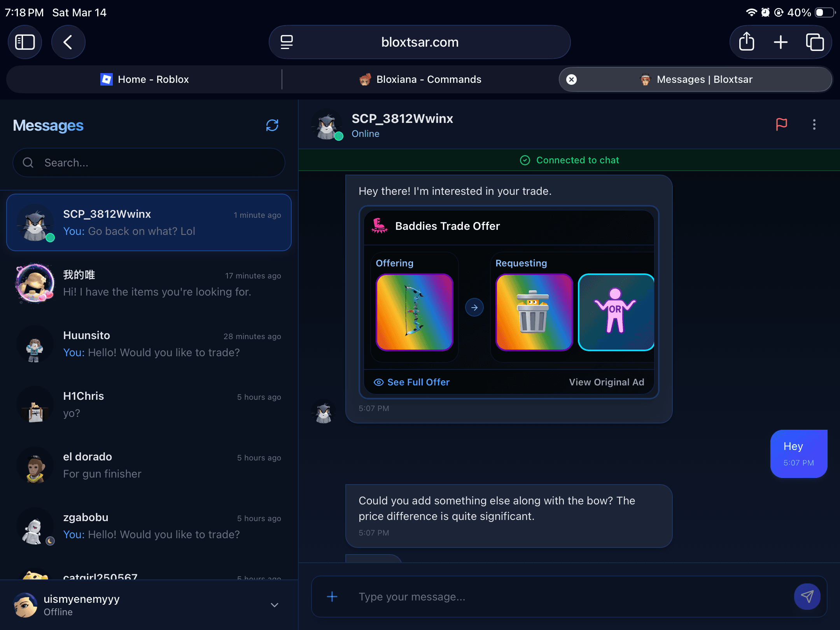Click the magnifier icon in the search box
The width and height of the screenshot is (840, 630).
click(x=28, y=163)
